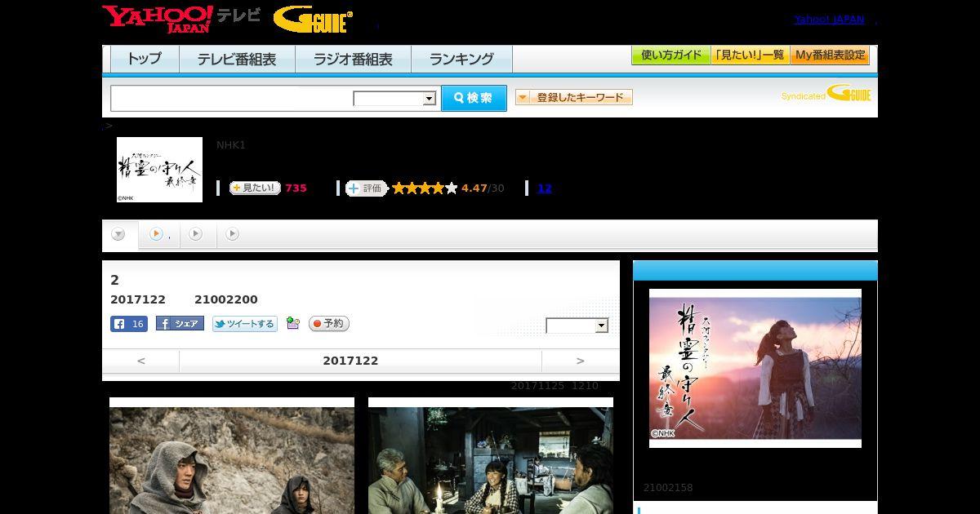Switch to the ラジオ番組表 tab
This screenshot has width=980, height=514.
353,60
